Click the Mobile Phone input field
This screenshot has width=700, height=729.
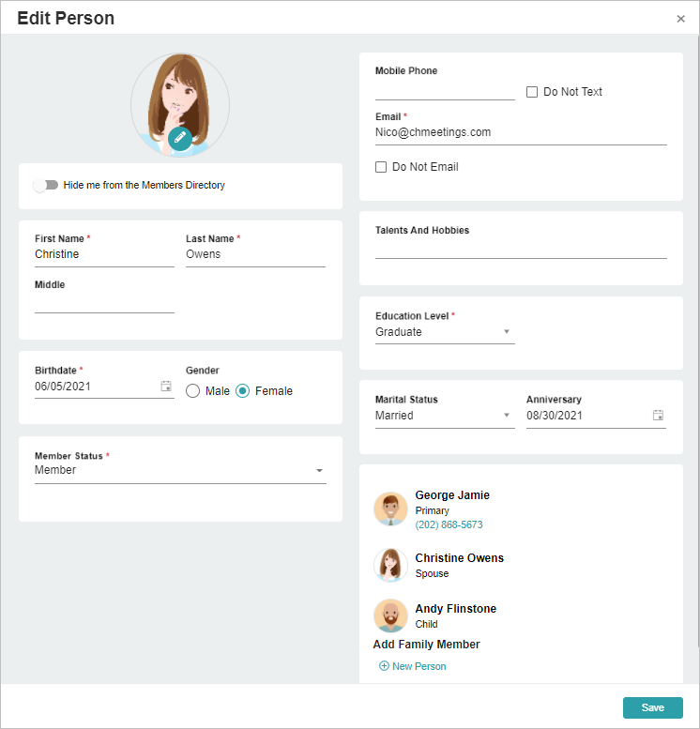tap(445, 91)
